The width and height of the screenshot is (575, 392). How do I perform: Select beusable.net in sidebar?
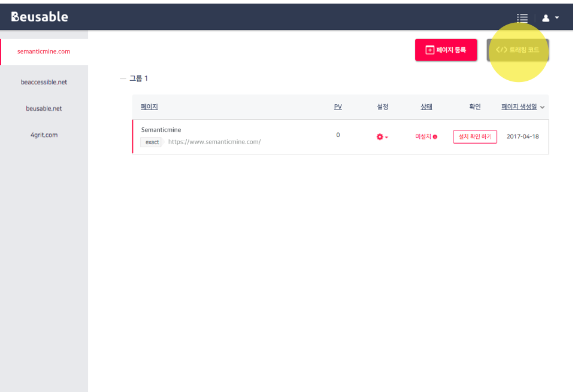coord(44,108)
